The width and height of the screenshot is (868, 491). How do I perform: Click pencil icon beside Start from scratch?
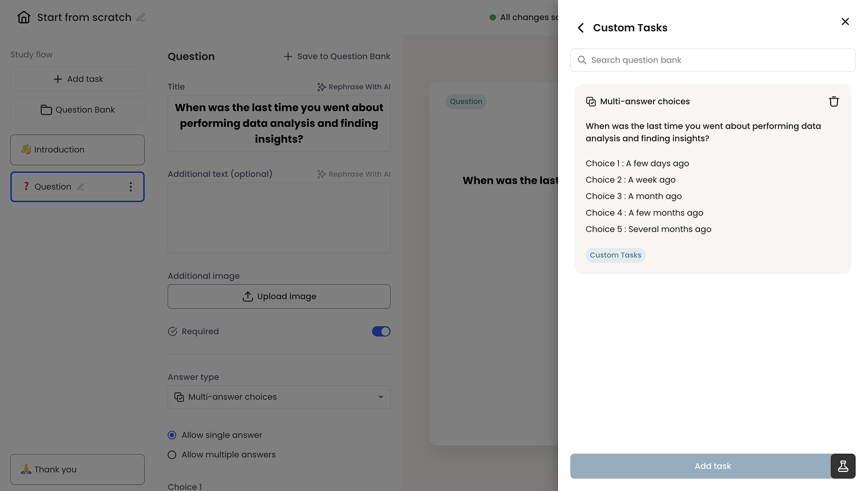141,17
